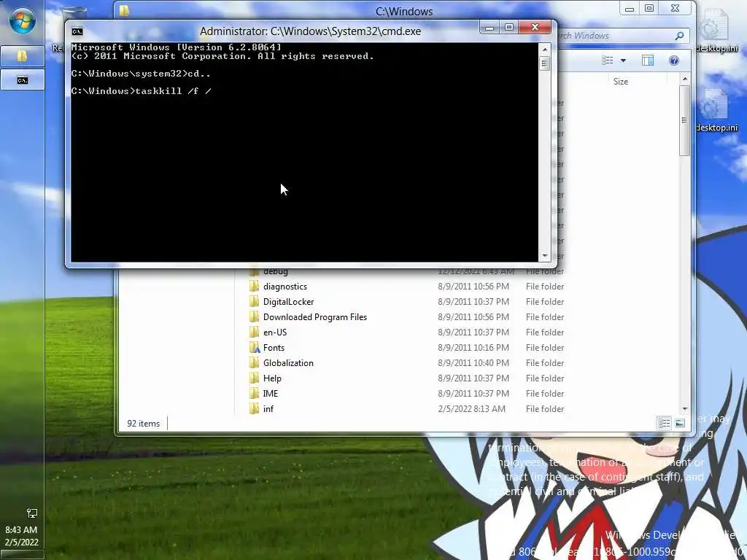
Task: Select the diagnostics folder icon
Action: (x=255, y=287)
